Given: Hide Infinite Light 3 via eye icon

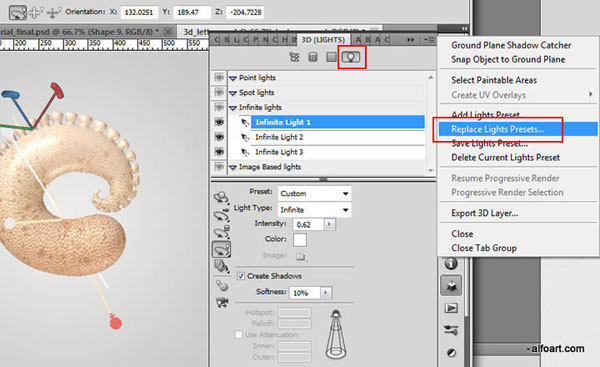Looking at the screenshot, I should click(219, 152).
